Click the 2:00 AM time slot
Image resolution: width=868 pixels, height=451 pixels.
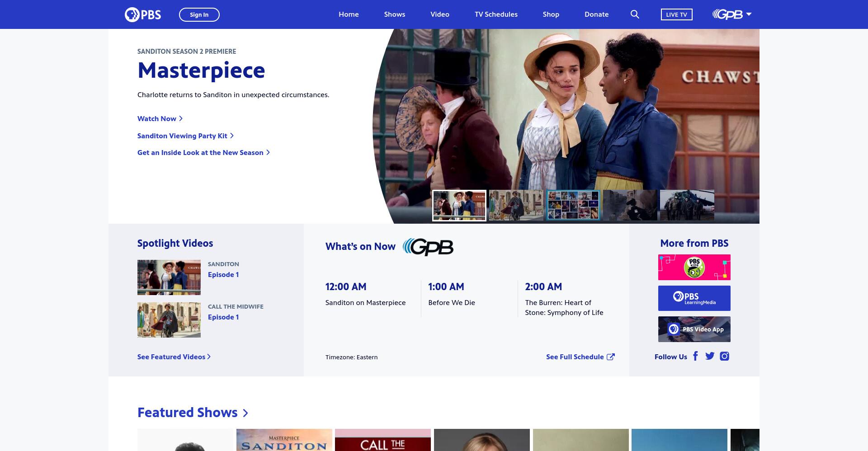(543, 287)
